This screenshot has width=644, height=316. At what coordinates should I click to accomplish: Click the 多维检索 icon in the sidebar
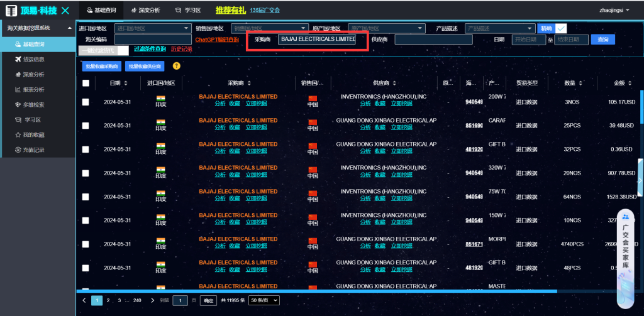coord(18,104)
